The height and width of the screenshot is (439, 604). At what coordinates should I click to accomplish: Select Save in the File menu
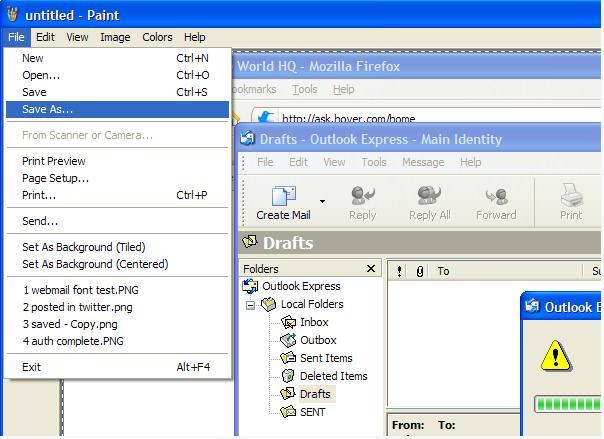[x=117, y=92]
